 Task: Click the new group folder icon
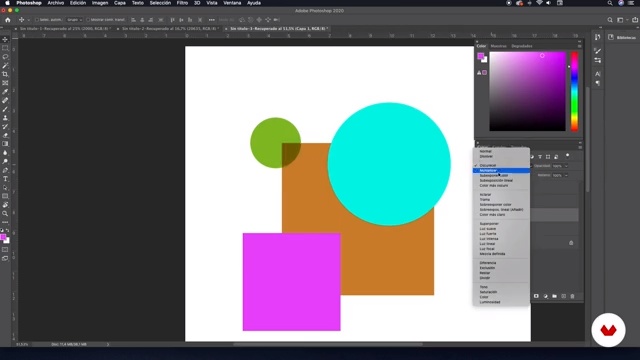pyautogui.click(x=554, y=296)
